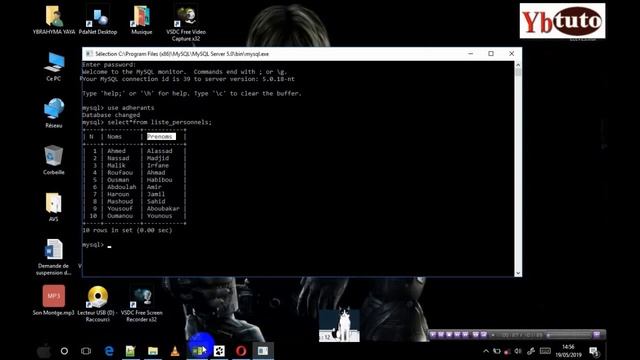
Task: Click the cat picture thumbnail on desktop
Action: [x=339, y=326]
